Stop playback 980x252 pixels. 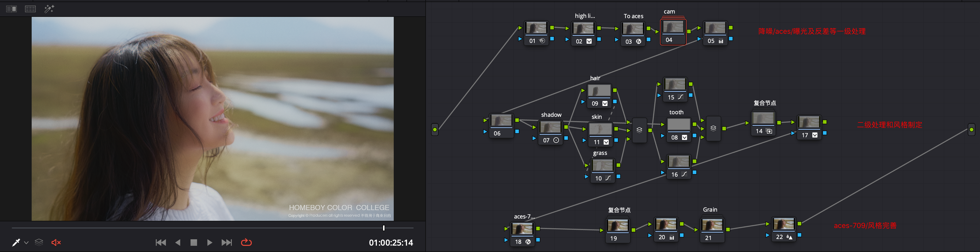coord(194,243)
